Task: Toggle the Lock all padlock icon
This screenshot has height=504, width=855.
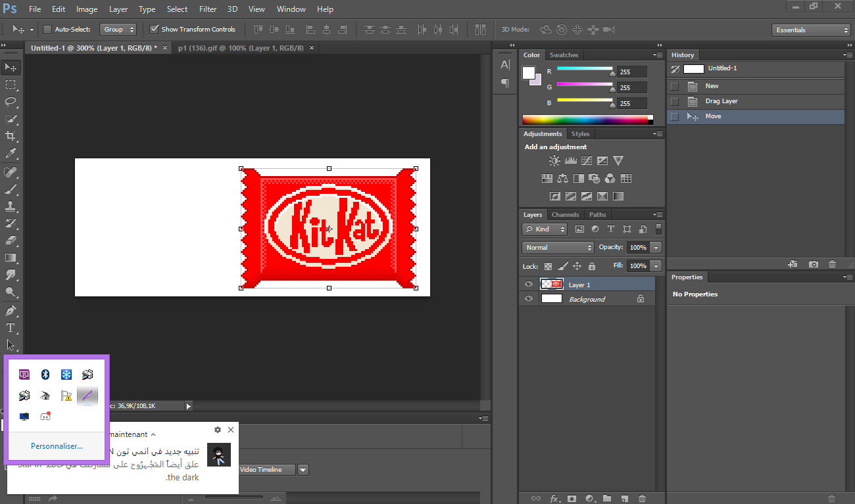Action: coord(592,266)
